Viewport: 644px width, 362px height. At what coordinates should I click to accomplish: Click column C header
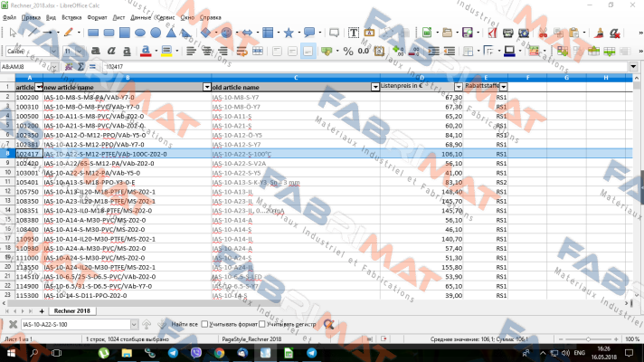pos(296,78)
